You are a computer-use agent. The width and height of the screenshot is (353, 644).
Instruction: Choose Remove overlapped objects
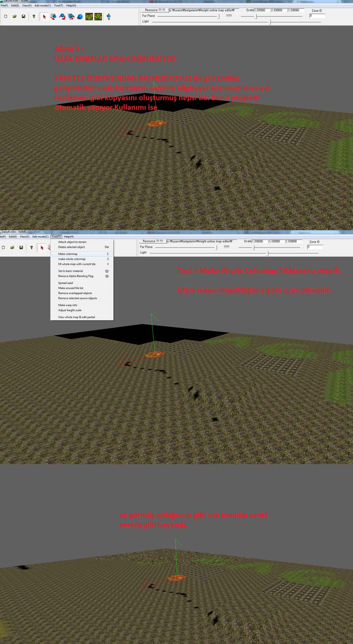(82, 293)
